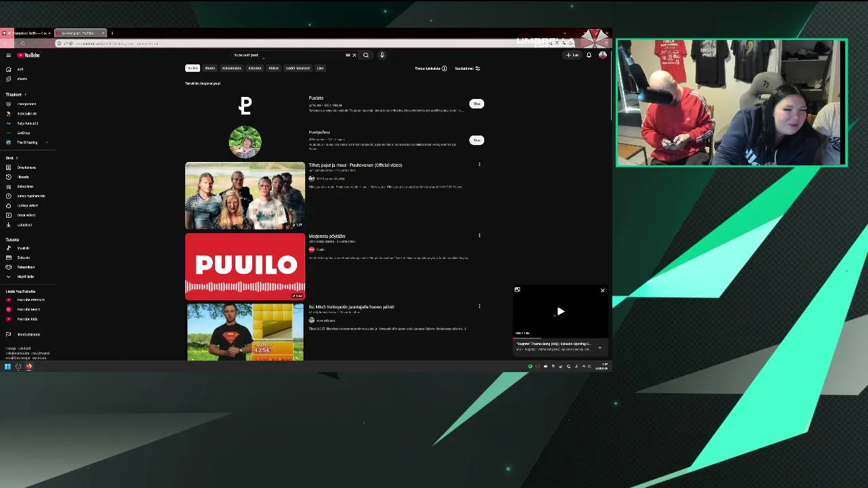Image resolution: width=868 pixels, height=488 pixels.
Task: Start voice search with the microphone
Action: (x=382, y=55)
